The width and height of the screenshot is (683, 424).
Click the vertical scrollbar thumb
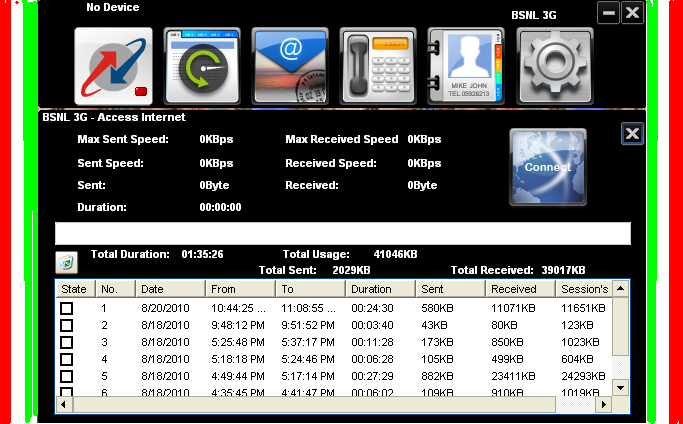tap(621, 326)
